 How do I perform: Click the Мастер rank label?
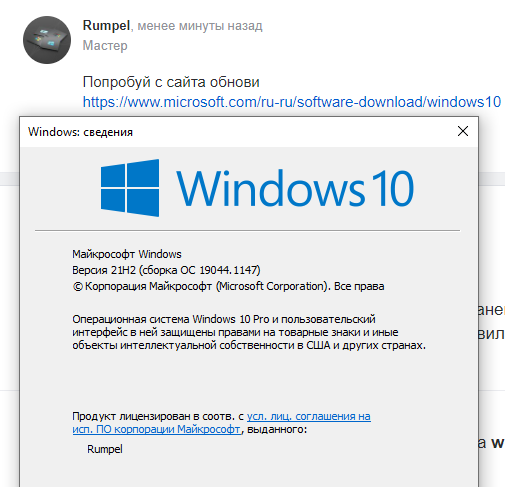coord(105,45)
